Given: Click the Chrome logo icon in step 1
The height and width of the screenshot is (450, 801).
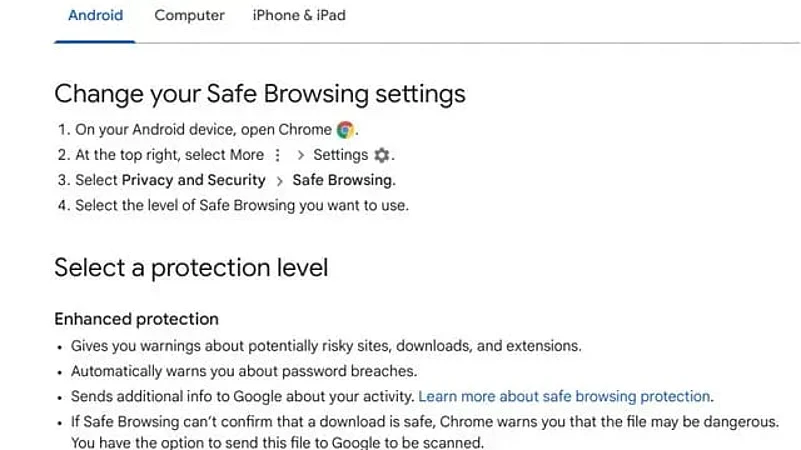Looking at the screenshot, I should pos(346,130).
